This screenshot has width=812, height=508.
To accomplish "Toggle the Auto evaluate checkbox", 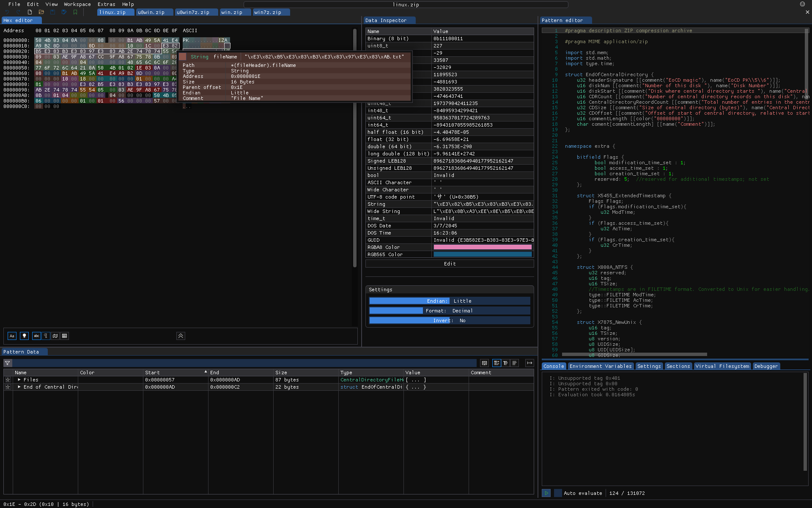I will (x=558, y=493).
